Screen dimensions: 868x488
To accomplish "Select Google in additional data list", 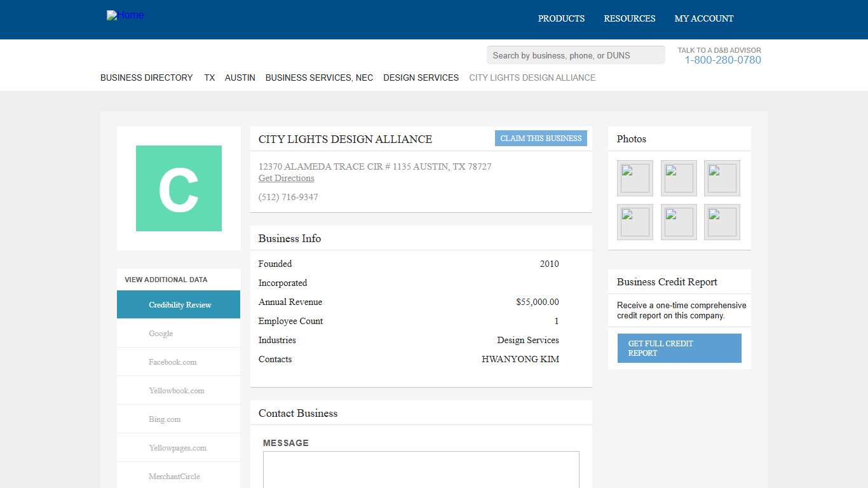I will click(x=161, y=334).
